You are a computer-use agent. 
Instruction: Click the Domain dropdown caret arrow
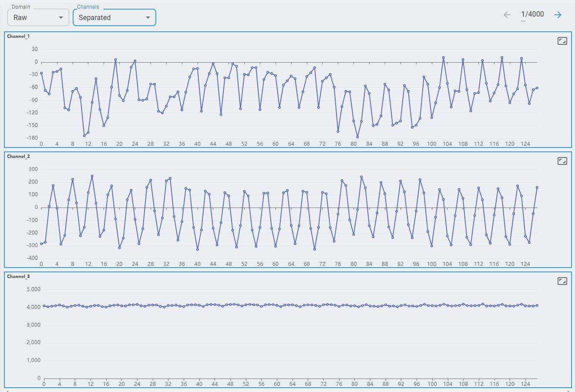click(x=61, y=17)
